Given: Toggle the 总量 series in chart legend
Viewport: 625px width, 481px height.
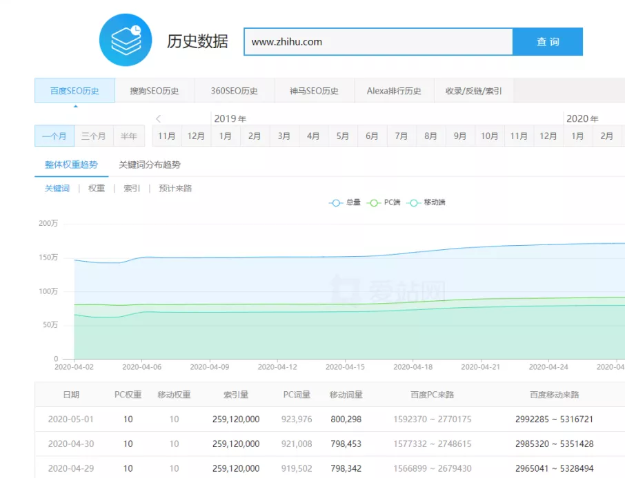Looking at the screenshot, I should 345,202.
